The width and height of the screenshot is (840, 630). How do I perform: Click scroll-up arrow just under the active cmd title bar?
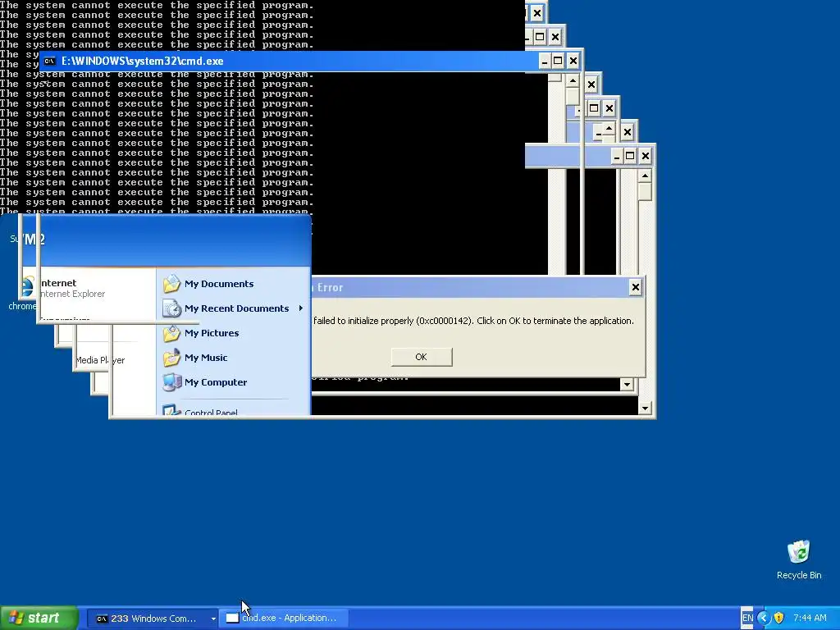coord(572,81)
